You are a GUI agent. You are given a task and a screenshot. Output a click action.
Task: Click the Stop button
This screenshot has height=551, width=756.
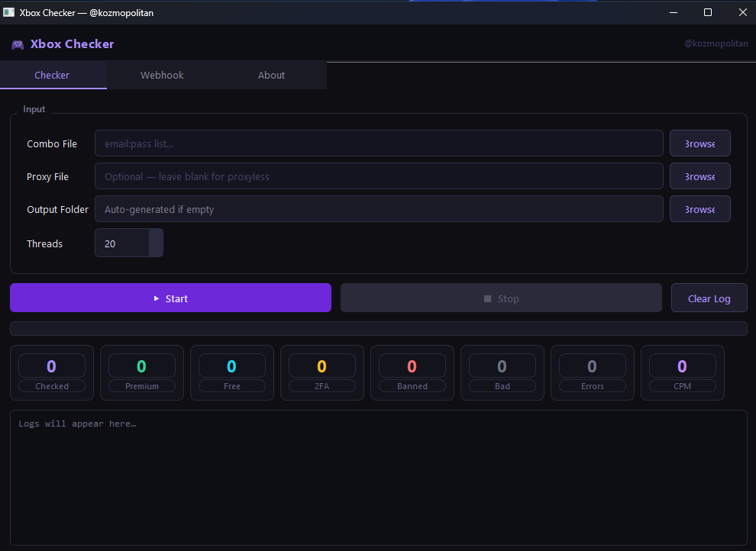501,298
